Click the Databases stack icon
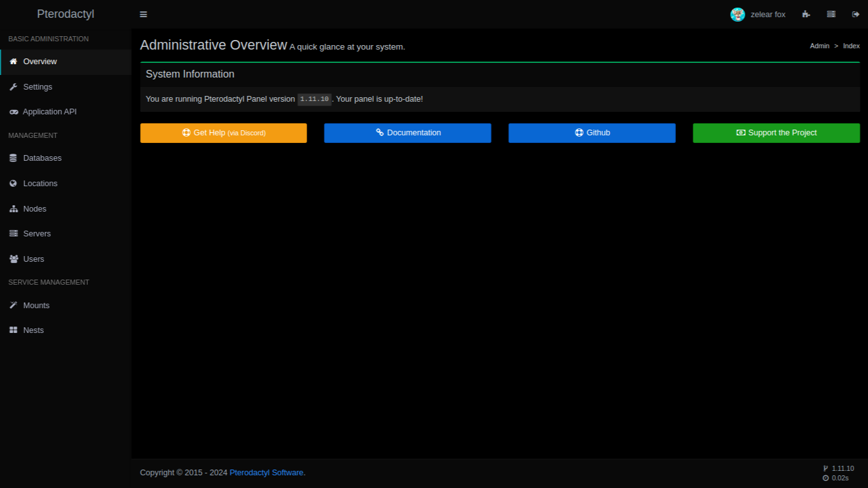The image size is (868, 488). [13, 158]
